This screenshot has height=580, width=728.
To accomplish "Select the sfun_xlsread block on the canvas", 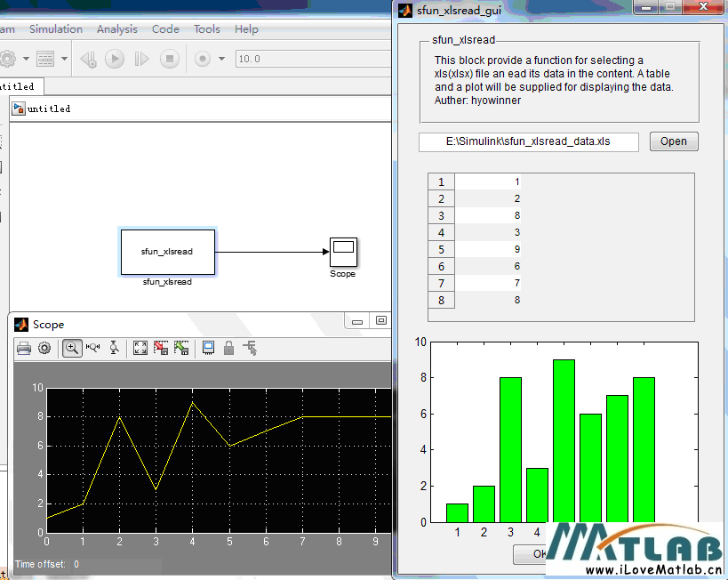I will (x=168, y=252).
